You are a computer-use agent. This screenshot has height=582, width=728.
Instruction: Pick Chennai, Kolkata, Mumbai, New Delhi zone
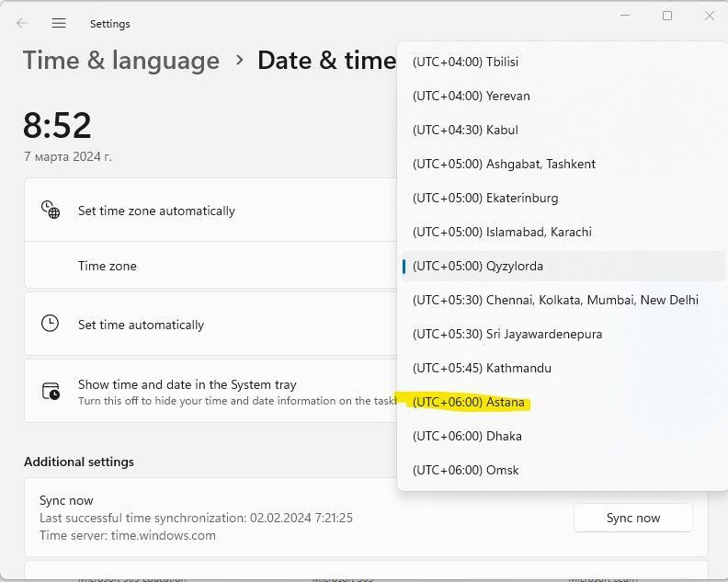pos(563,300)
